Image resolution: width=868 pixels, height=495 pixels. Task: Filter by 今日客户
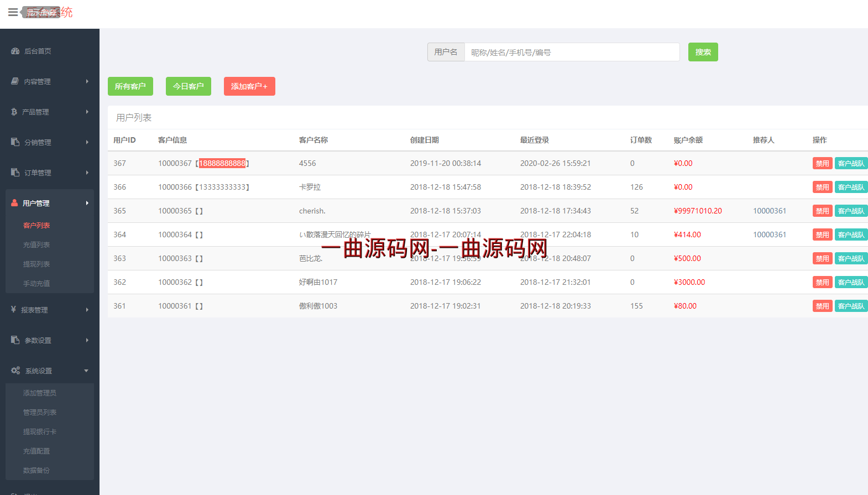point(189,86)
